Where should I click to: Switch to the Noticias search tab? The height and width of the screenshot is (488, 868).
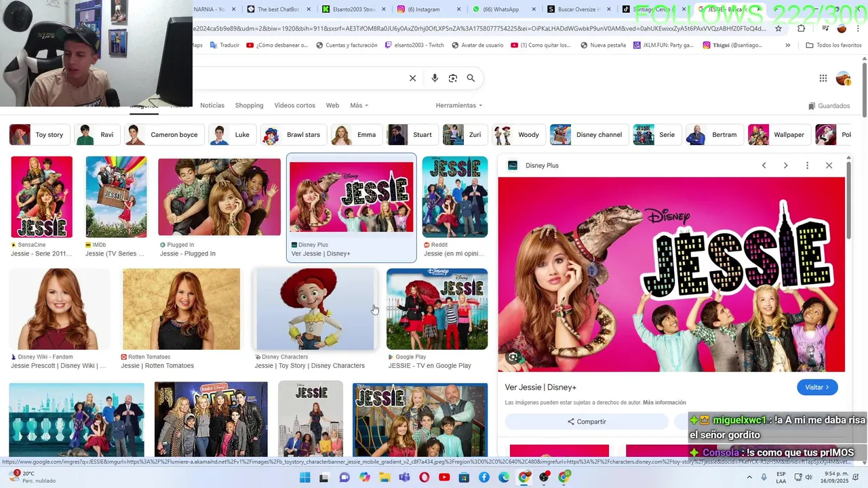point(212,106)
